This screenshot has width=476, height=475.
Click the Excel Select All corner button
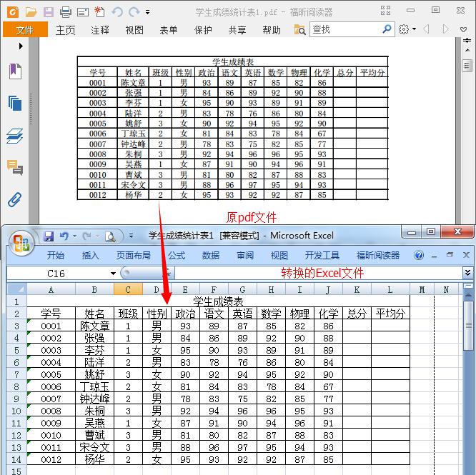point(17,289)
